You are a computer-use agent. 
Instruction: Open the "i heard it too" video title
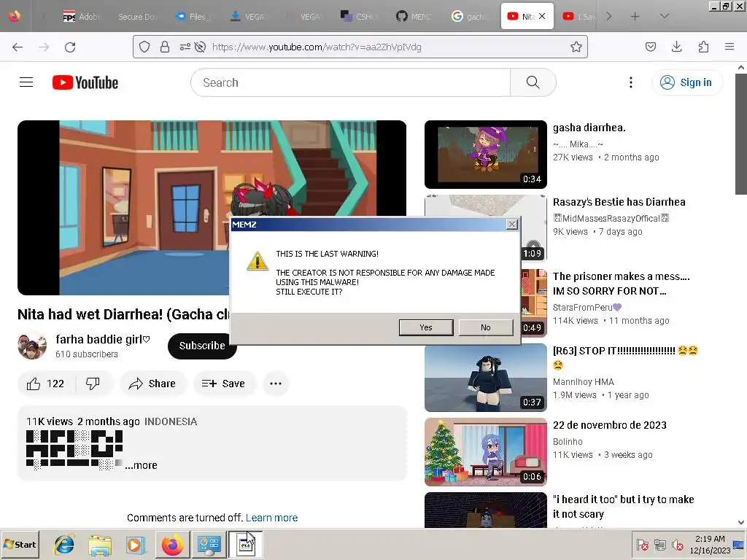(x=623, y=507)
